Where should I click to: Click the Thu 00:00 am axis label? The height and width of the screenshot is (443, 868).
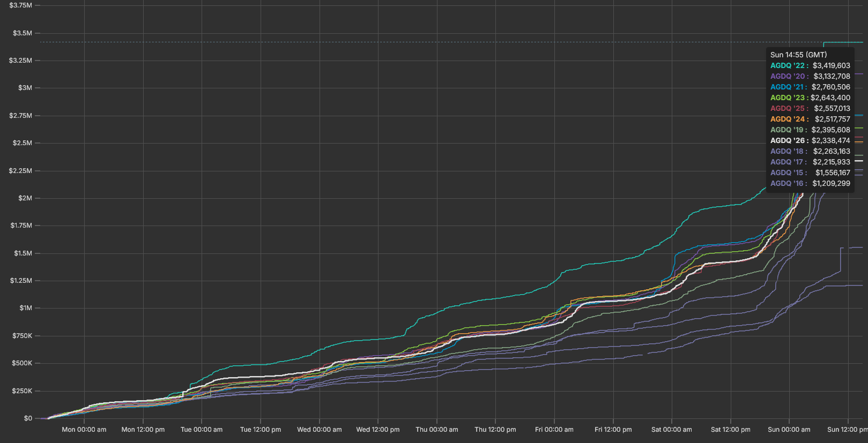tap(437, 430)
